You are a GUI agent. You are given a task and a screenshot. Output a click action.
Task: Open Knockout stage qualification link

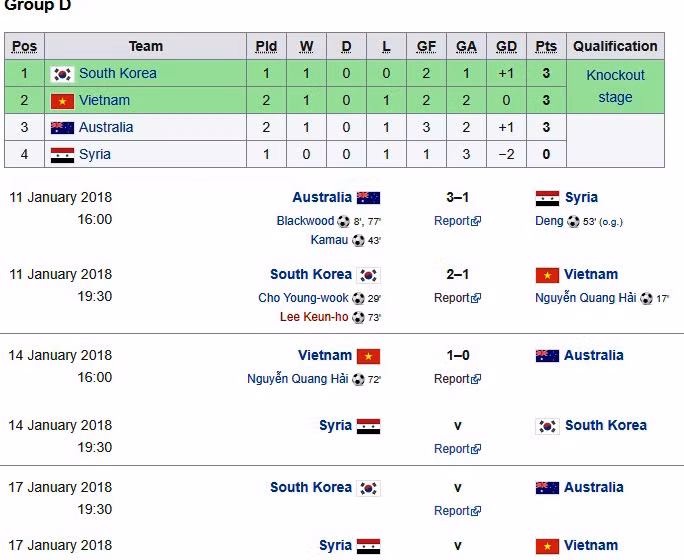click(x=615, y=86)
